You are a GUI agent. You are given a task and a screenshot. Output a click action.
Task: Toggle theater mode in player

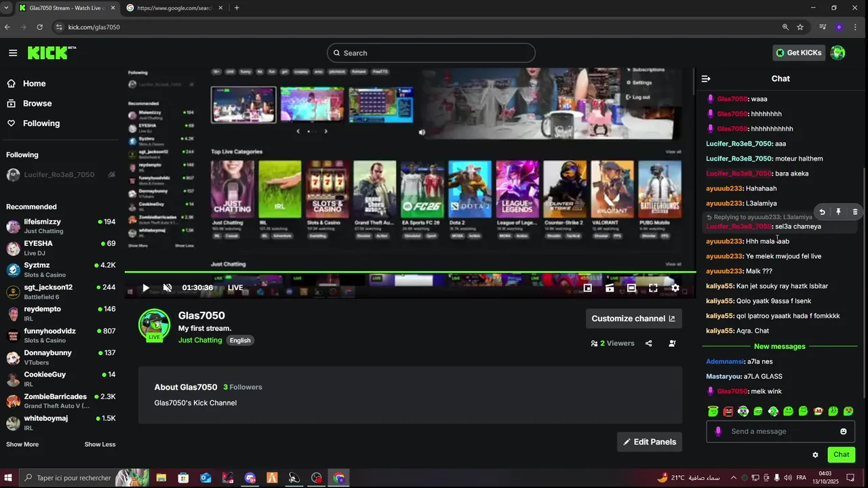point(631,288)
